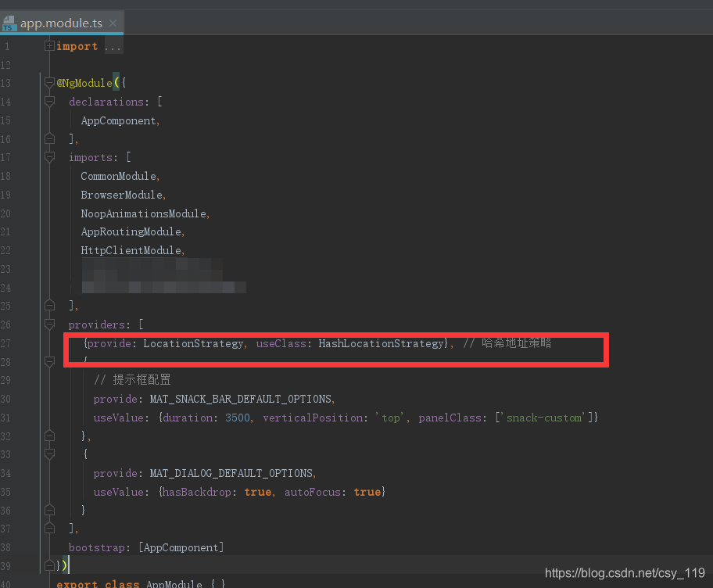Click fold end marker at line 25

(x=49, y=305)
